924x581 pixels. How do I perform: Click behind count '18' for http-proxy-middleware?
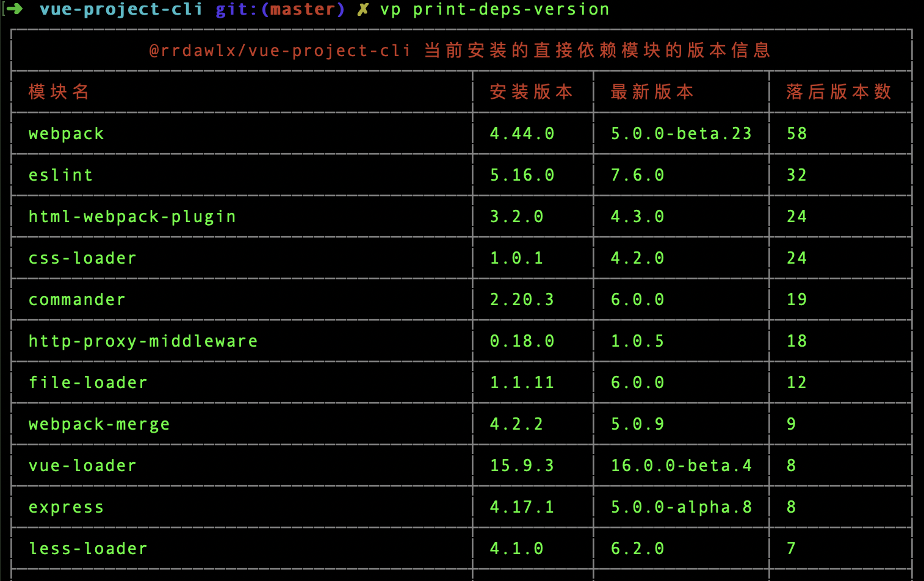pos(797,341)
